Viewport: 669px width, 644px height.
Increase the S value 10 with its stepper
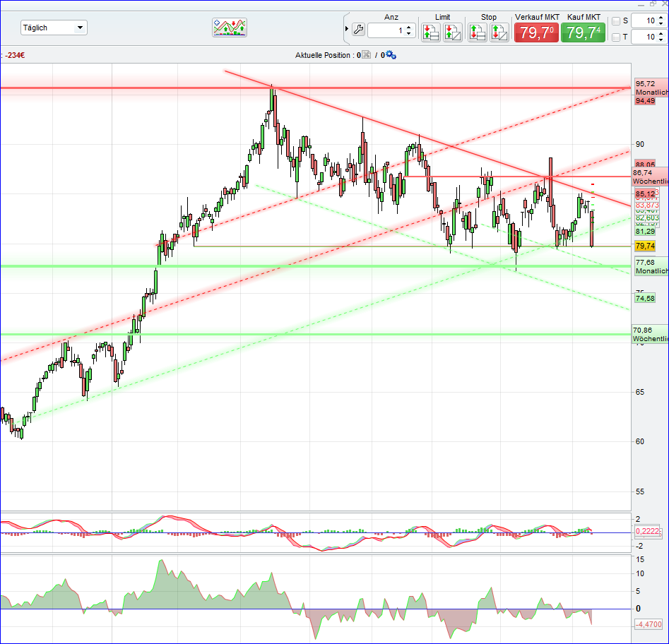click(x=660, y=18)
